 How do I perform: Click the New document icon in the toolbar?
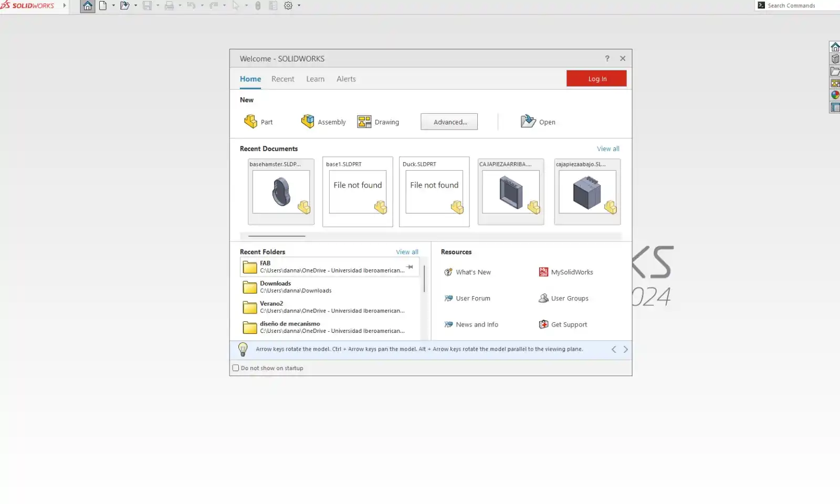[103, 6]
